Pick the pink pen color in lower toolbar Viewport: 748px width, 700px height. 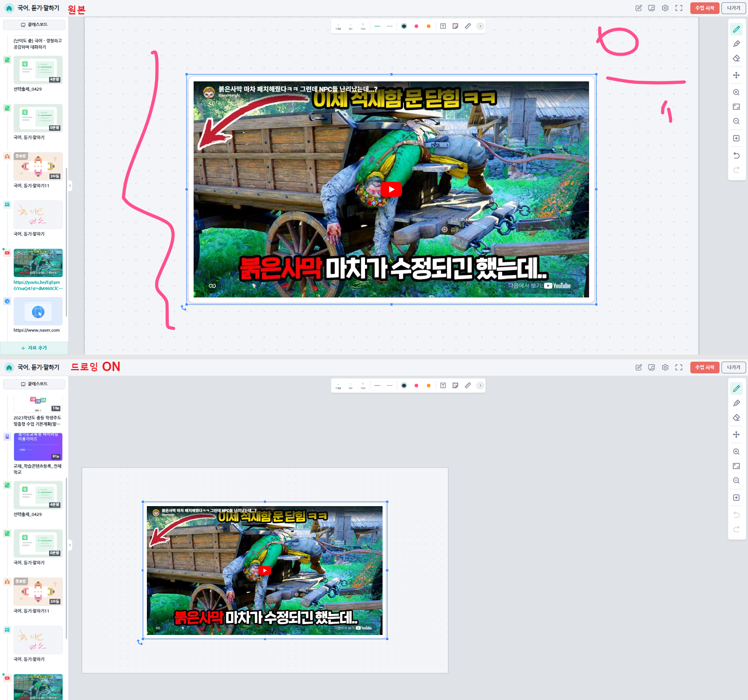[x=416, y=385]
